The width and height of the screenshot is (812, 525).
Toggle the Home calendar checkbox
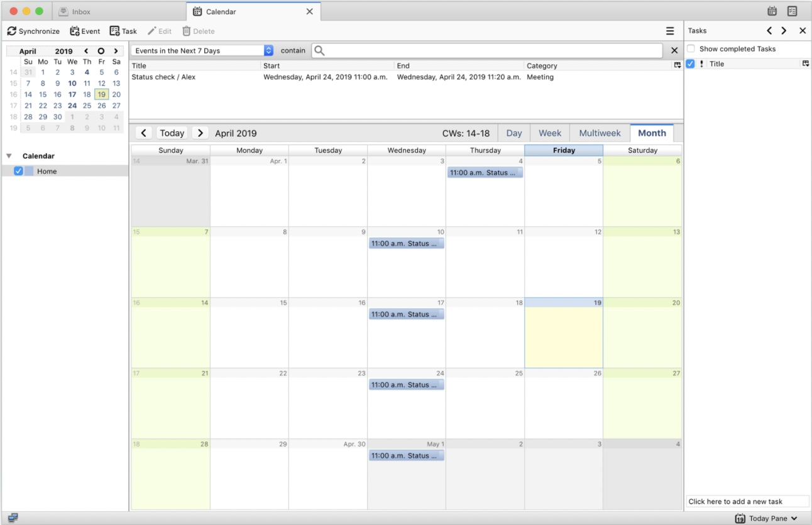(18, 171)
